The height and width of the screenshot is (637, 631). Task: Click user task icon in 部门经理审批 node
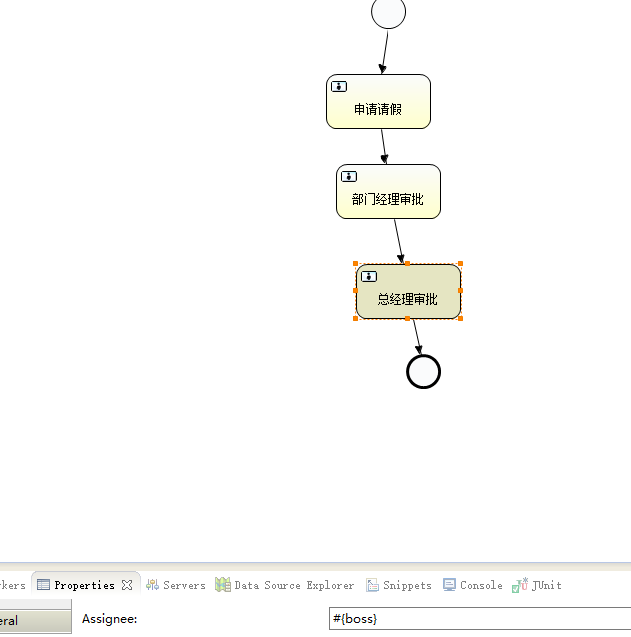(349, 177)
